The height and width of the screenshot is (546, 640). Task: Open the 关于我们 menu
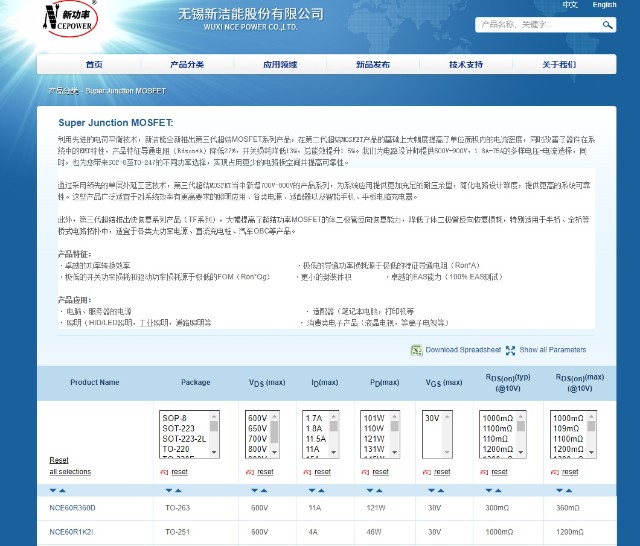click(x=559, y=64)
